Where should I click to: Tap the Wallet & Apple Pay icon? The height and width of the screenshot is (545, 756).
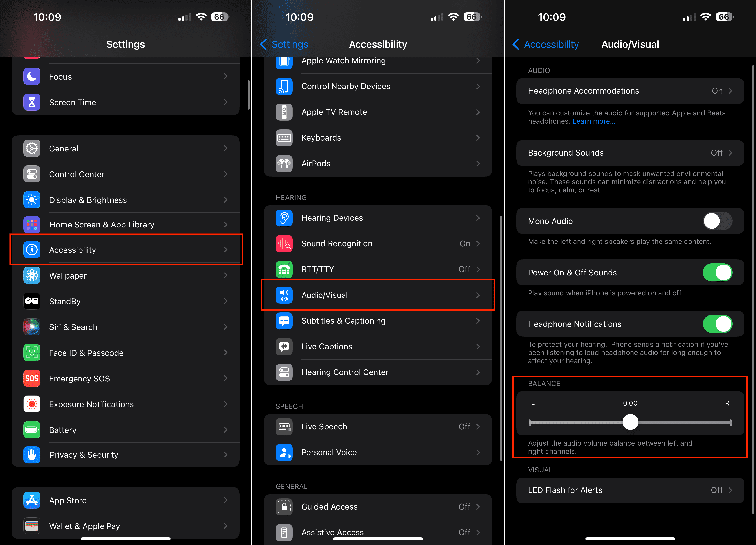coord(32,526)
